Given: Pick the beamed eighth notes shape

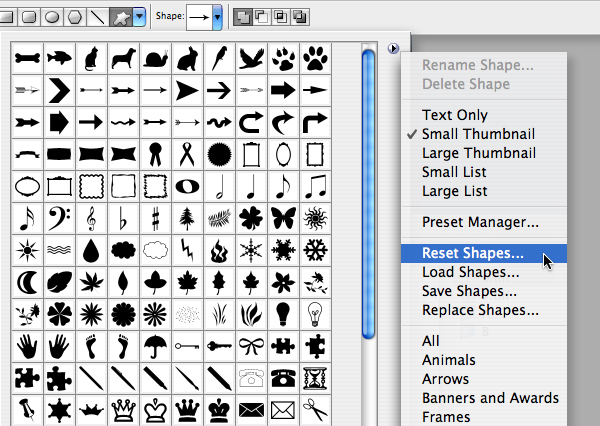Looking at the screenshot, I should click(315, 186).
